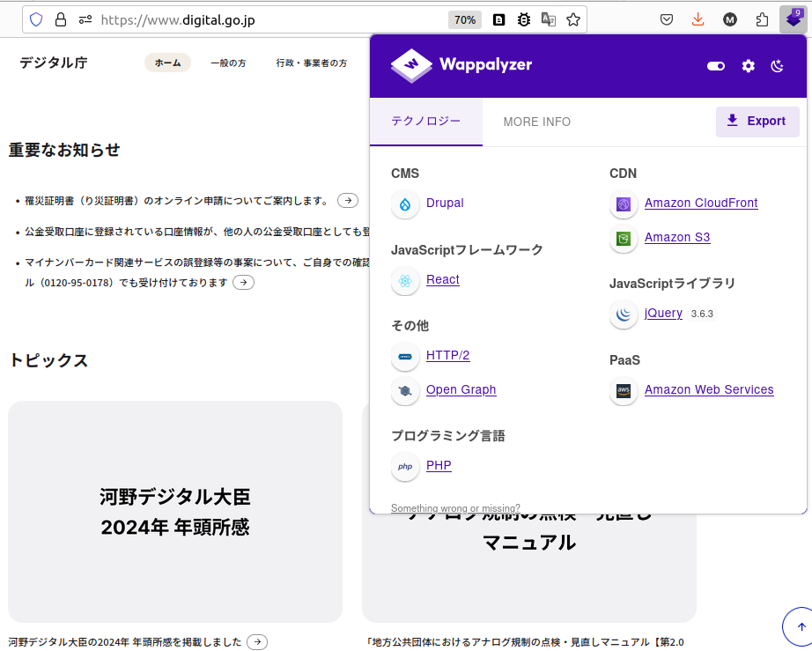Select the 一般の方 navigation item
Image resolution: width=812 pixels, height=651 pixels.
[x=228, y=63]
